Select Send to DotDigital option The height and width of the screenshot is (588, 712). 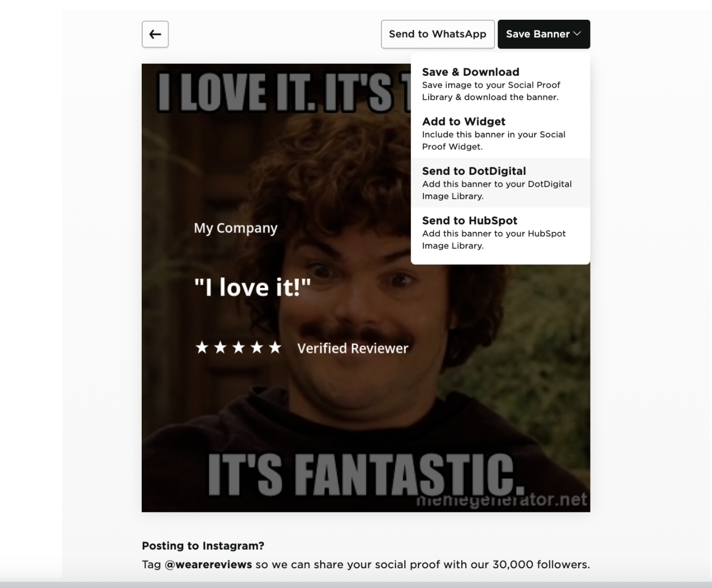click(500, 183)
